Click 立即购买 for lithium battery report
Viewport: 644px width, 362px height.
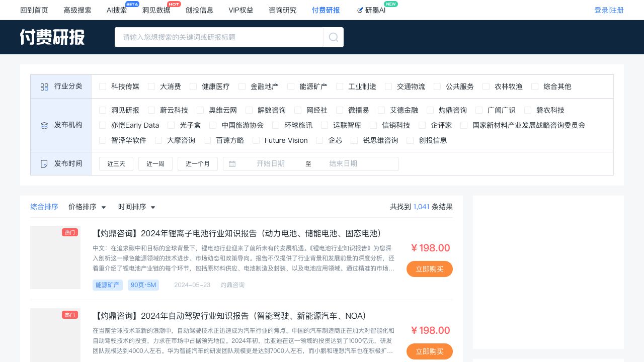[x=429, y=269]
